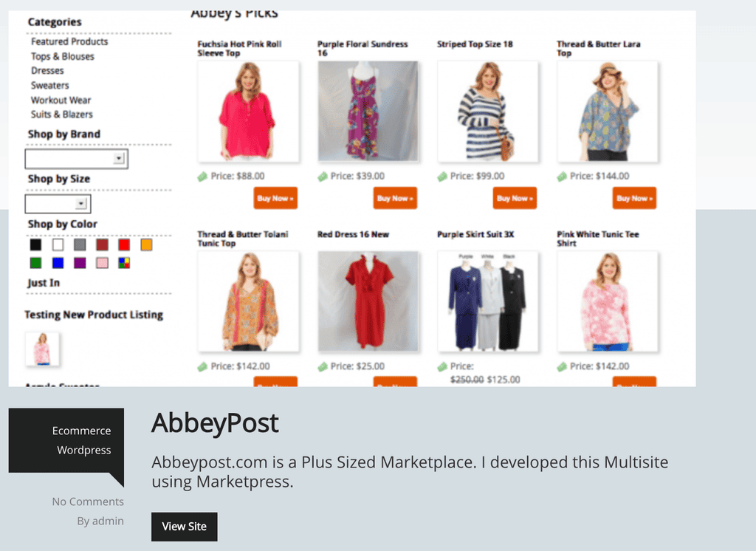The image size is (756, 551).
Task: Click the Purple Floral Sundress 16 title
Action: pos(362,48)
